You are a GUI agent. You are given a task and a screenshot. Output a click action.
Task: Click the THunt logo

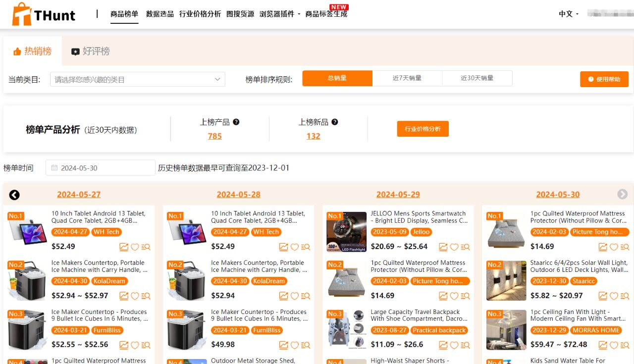click(44, 14)
